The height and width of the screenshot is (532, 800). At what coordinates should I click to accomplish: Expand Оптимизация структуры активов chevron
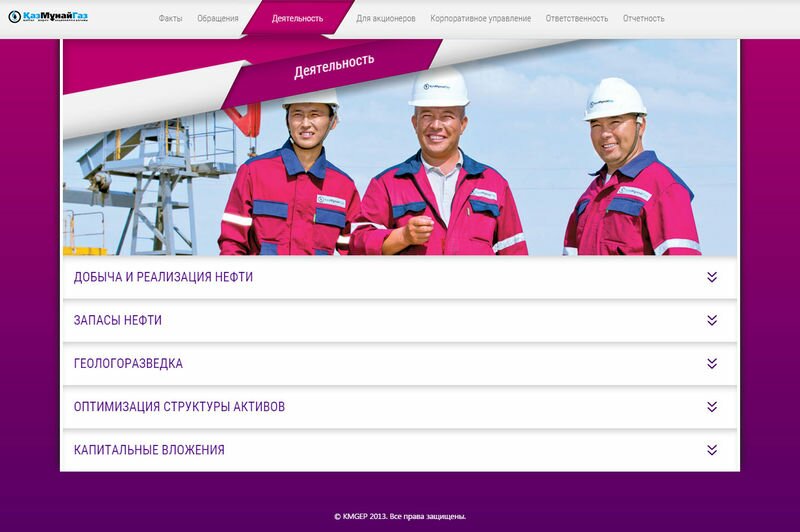[712, 407]
